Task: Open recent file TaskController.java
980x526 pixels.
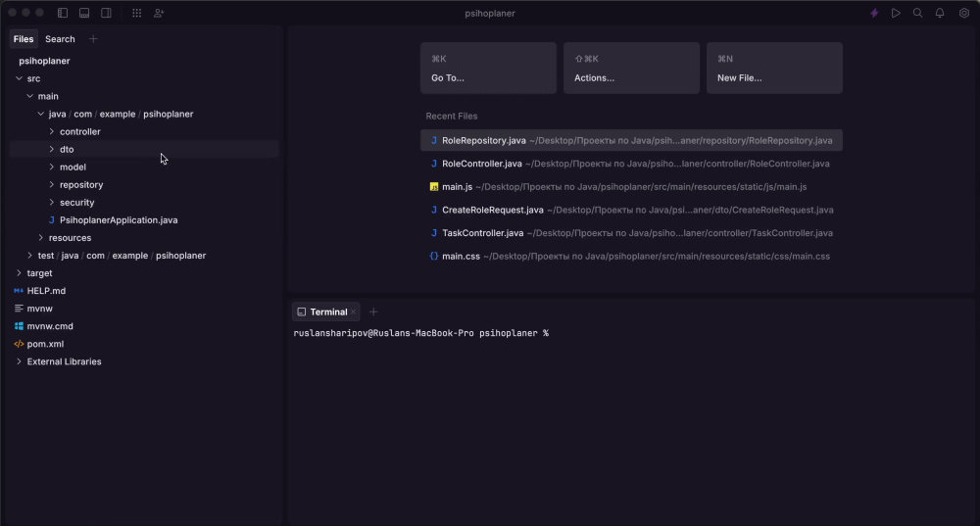Action: tap(631, 233)
